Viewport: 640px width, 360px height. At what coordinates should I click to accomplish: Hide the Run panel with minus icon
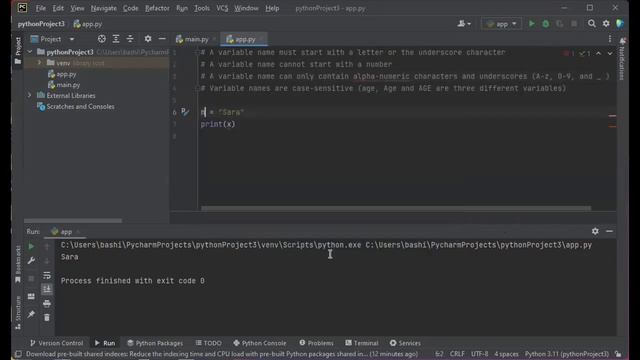pyautogui.click(x=609, y=231)
